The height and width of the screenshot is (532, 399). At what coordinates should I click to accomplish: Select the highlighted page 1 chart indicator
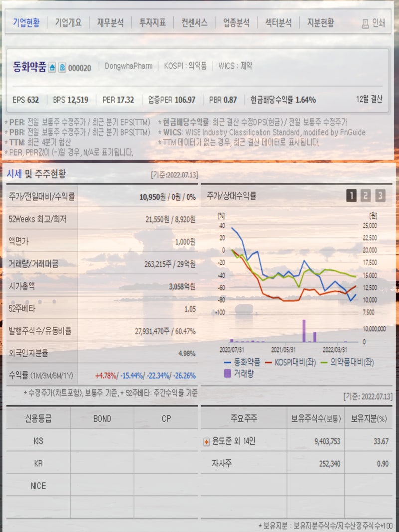(x=353, y=196)
